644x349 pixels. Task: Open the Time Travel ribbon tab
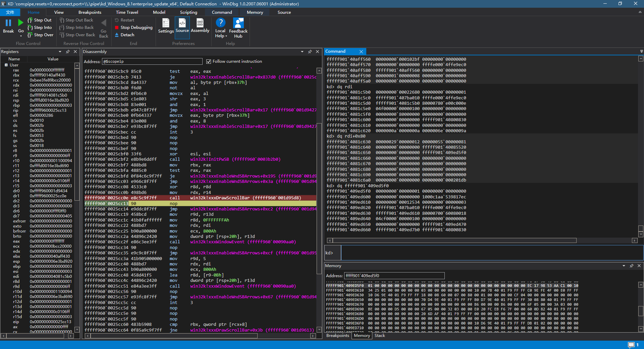click(127, 12)
